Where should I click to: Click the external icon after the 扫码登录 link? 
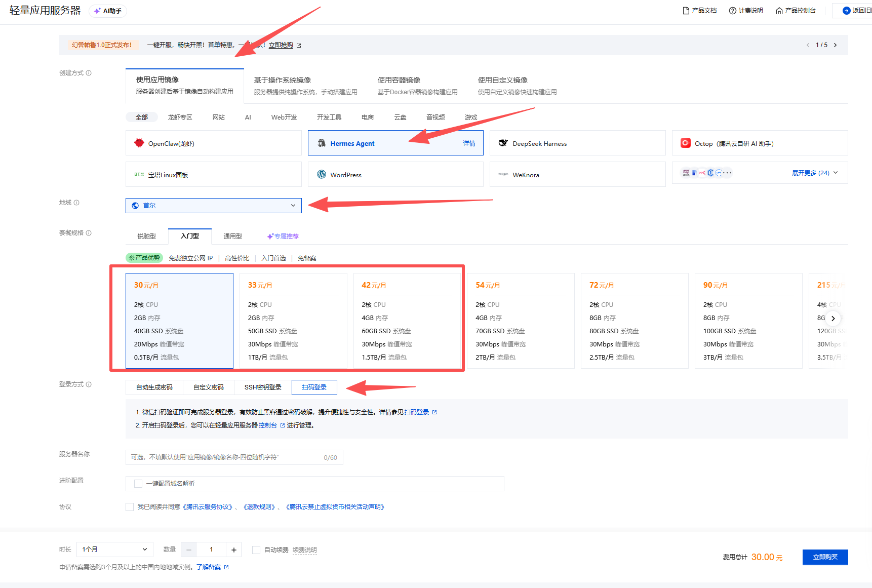coord(434,412)
